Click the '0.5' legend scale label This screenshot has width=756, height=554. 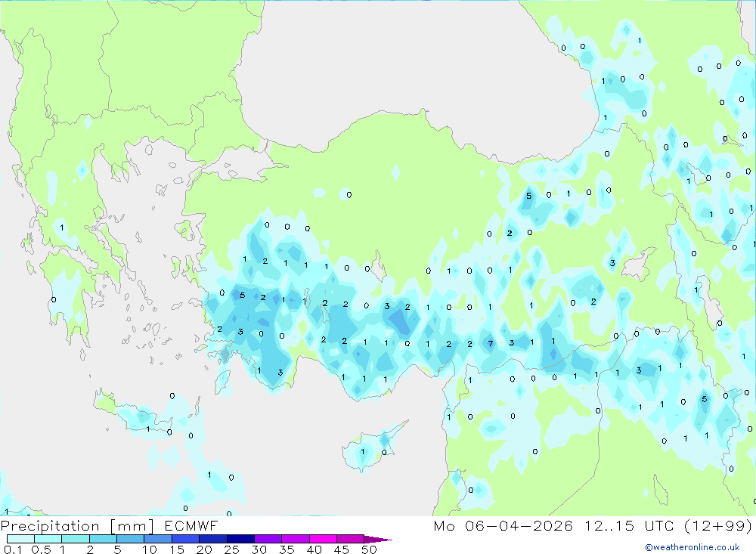point(41,549)
